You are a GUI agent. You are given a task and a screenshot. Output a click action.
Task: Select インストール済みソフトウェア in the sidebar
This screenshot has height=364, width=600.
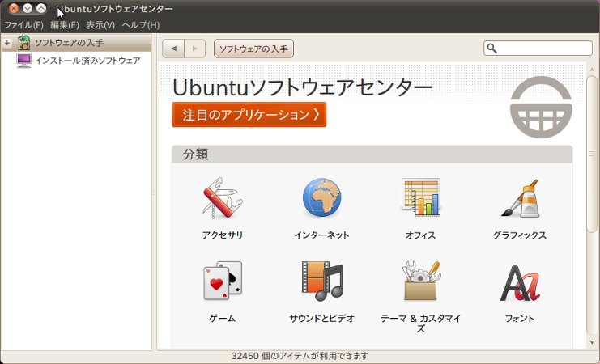[x=87, y=61]
